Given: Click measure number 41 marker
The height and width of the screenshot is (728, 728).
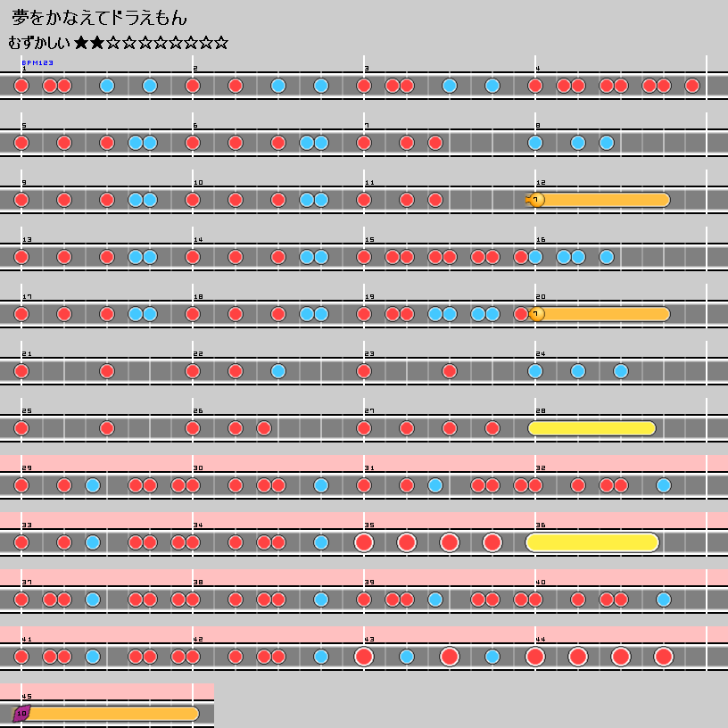Looking at the screenshot, I should (27, 640).
